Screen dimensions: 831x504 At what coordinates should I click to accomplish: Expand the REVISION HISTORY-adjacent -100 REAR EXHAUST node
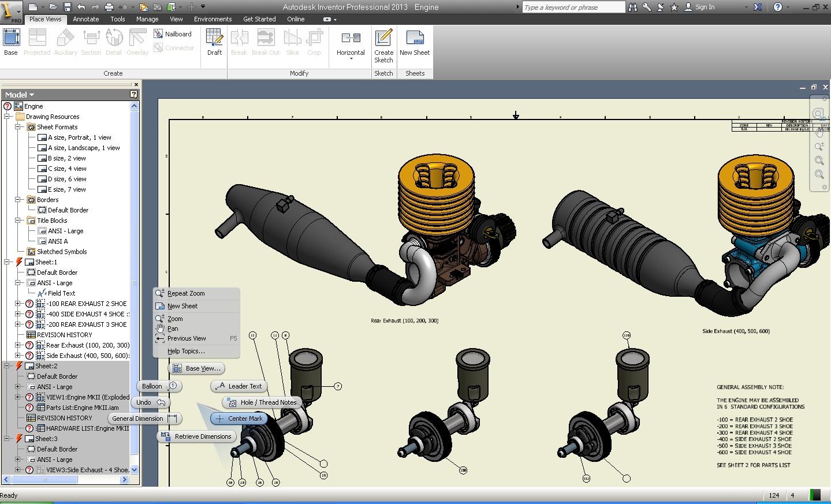[x=18, y=304]
